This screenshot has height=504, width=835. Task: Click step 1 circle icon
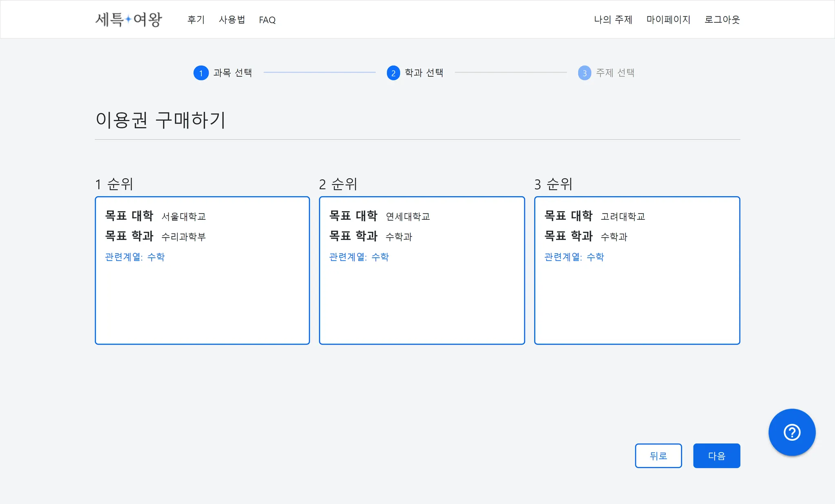point(201,73)
